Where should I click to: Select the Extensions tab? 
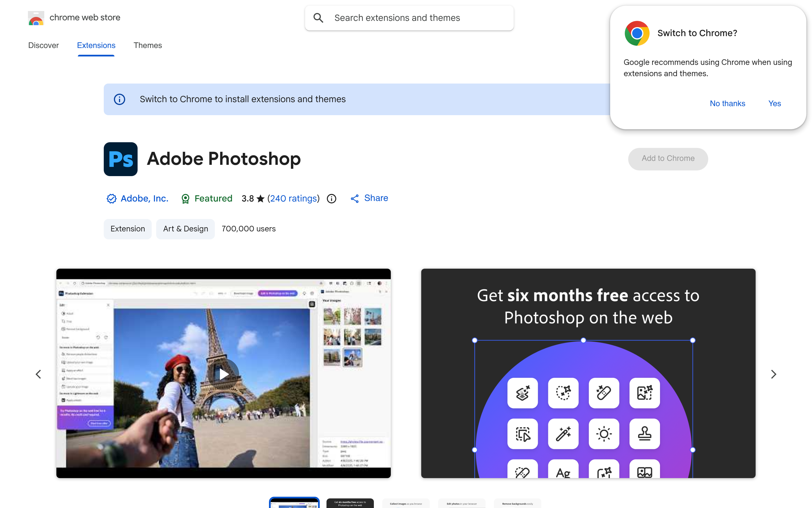pos(96,45)
